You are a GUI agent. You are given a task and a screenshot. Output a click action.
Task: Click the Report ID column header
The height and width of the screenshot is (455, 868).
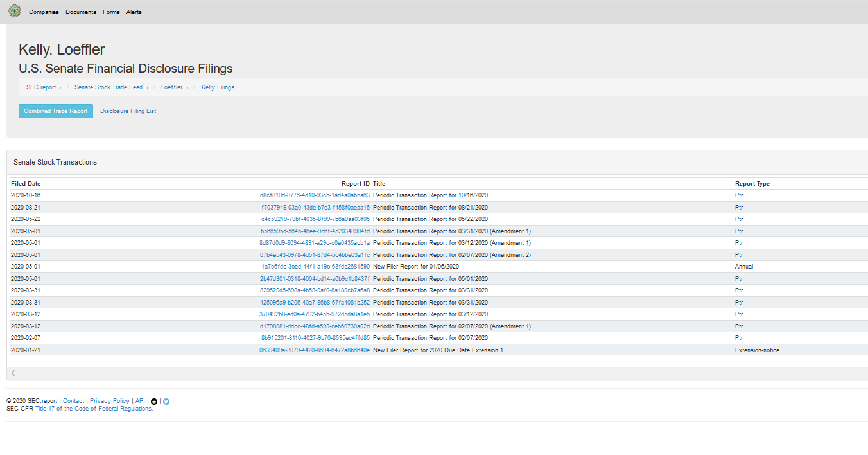coord(356,184)
